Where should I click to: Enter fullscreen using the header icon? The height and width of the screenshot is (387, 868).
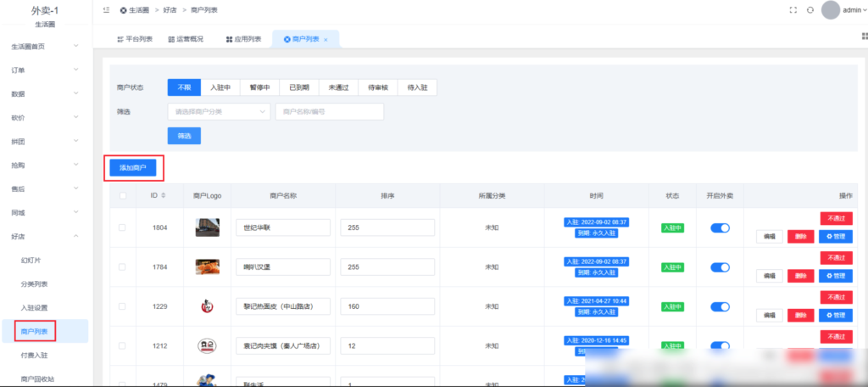(793, 10)
